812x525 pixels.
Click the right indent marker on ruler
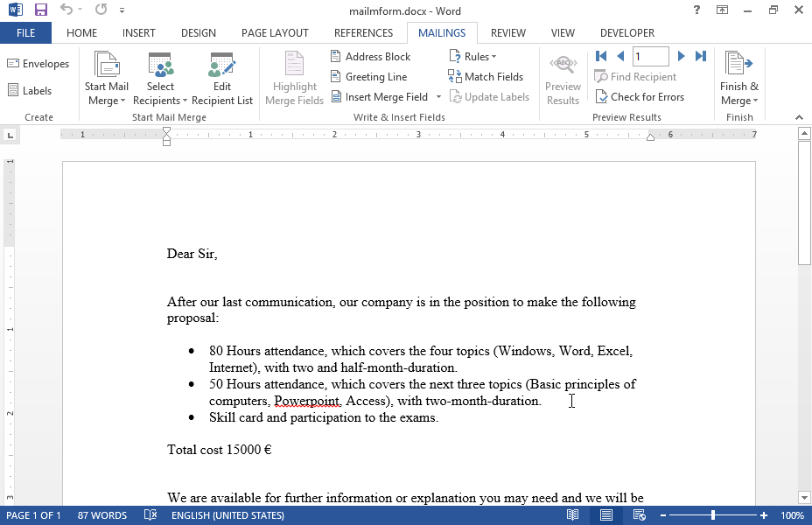click(650, 137)
